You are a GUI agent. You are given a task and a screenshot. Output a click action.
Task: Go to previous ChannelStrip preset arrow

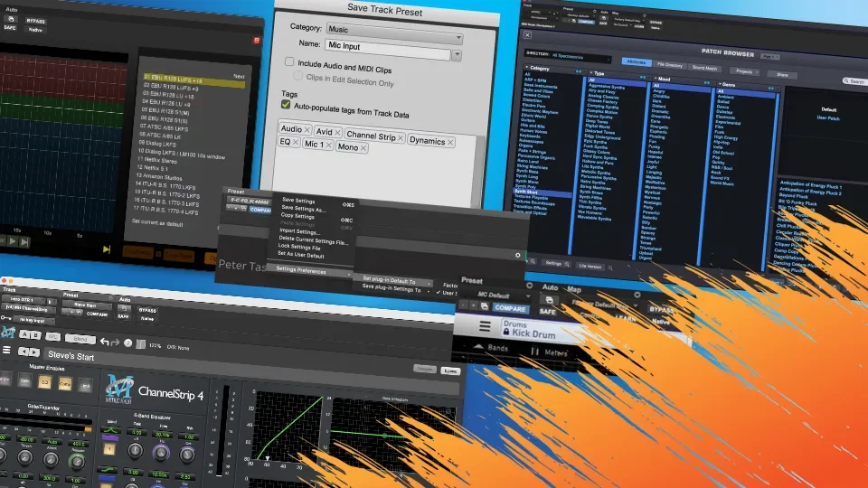(x=24, y=352)
